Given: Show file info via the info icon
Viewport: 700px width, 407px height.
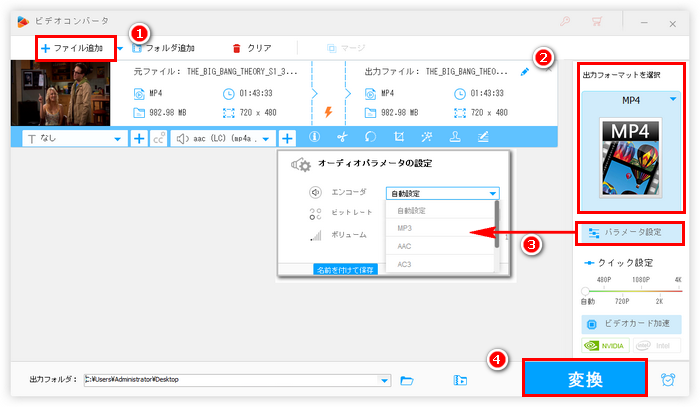Looking at the screenshot, I should [x=313, y=138].
